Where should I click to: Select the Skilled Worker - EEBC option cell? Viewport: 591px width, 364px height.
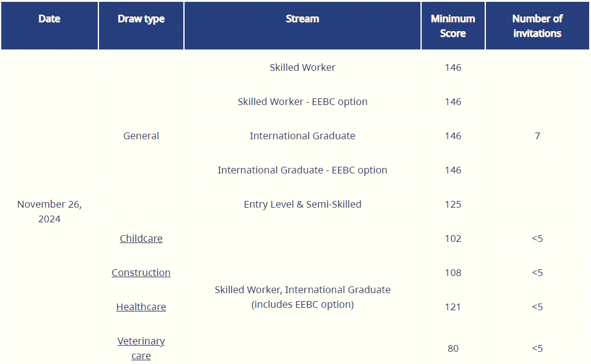click(x=303, y=102)
